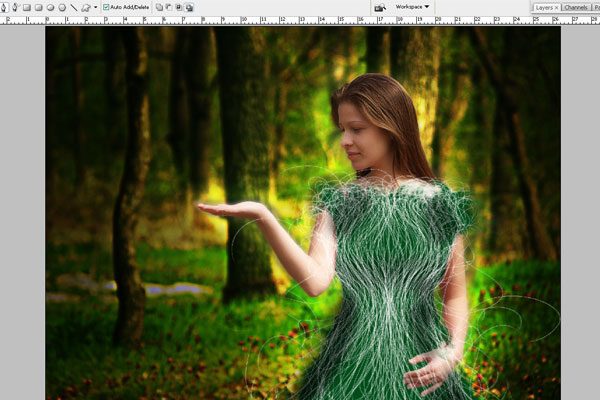This screenshot has width=600, height=400.
Task: Choose the Rounded Rectangle shape tool
Action: coord(38,7)
